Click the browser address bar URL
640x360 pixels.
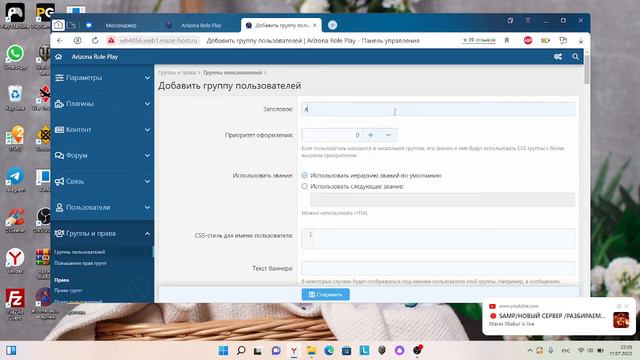pos(158,40)
